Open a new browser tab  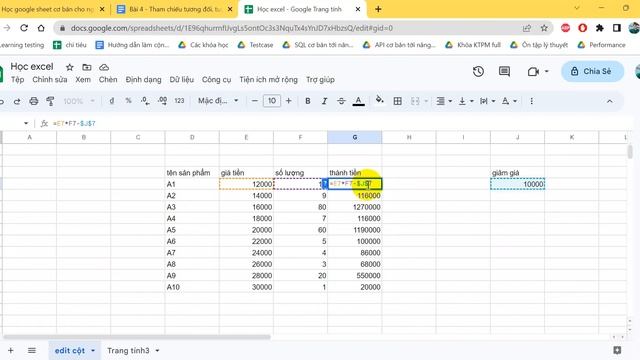[378, 9]
